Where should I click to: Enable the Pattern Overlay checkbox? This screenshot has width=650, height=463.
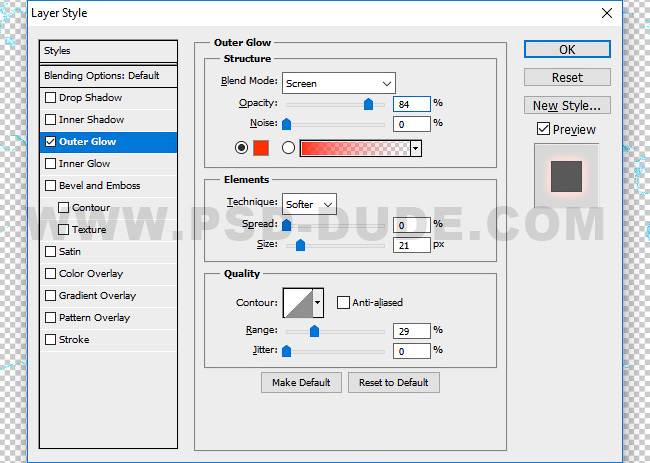(50, 317)
